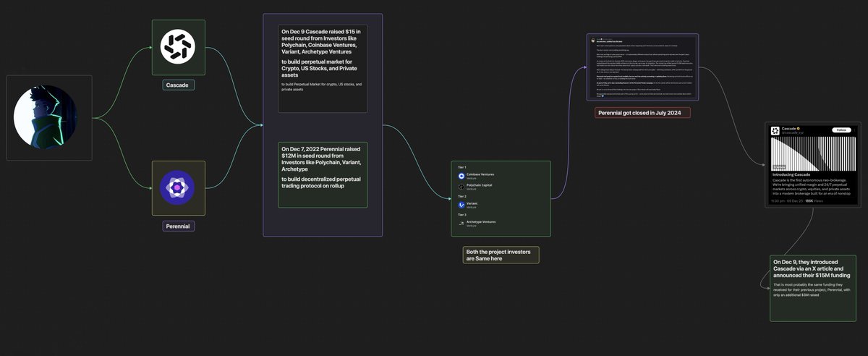Select the 'Cascade' label under the logo

click(179, 85)
